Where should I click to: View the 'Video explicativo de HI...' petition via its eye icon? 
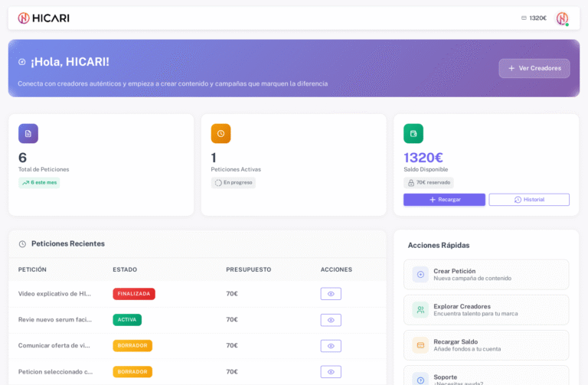pyautogui.click(x=331, y=294)
